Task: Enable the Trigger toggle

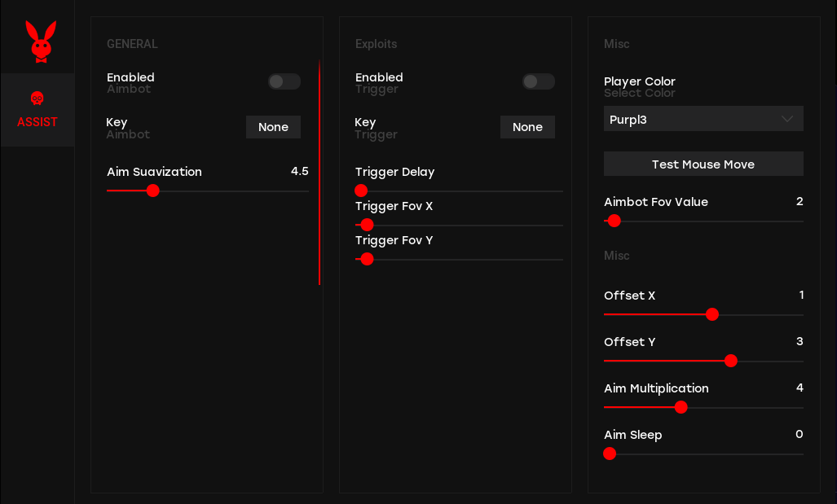Action: 538,81
